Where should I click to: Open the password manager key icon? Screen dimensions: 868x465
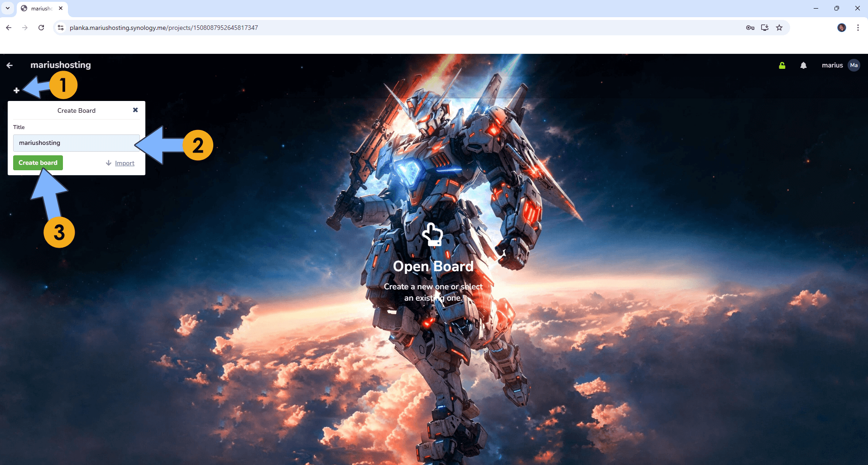(x=750, y=28)
